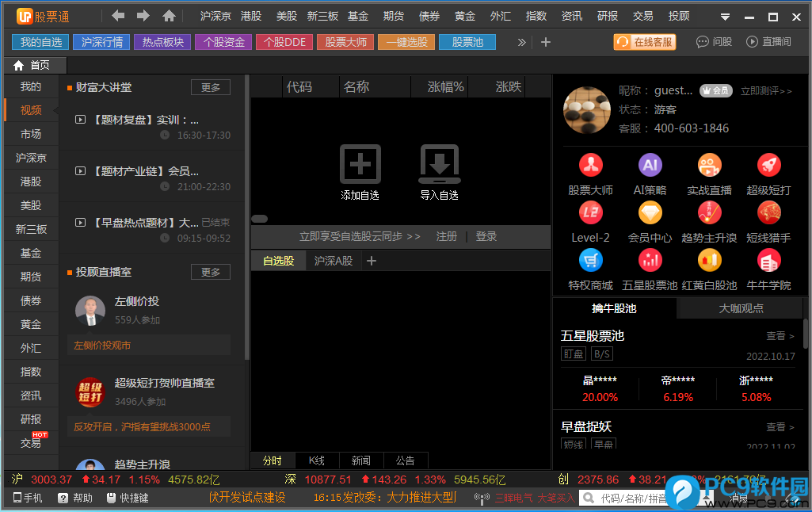Open the 沪深京 menu
812x512 pixels.
(215, 16)
